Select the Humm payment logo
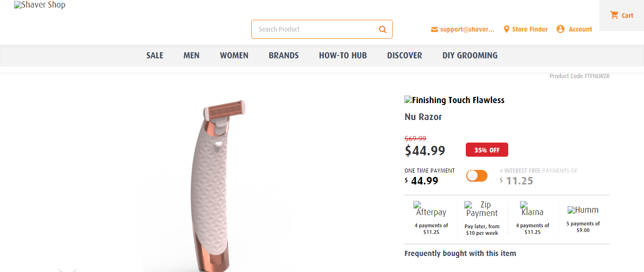This screenshot has width=644, height=272. tap(583, 210)
